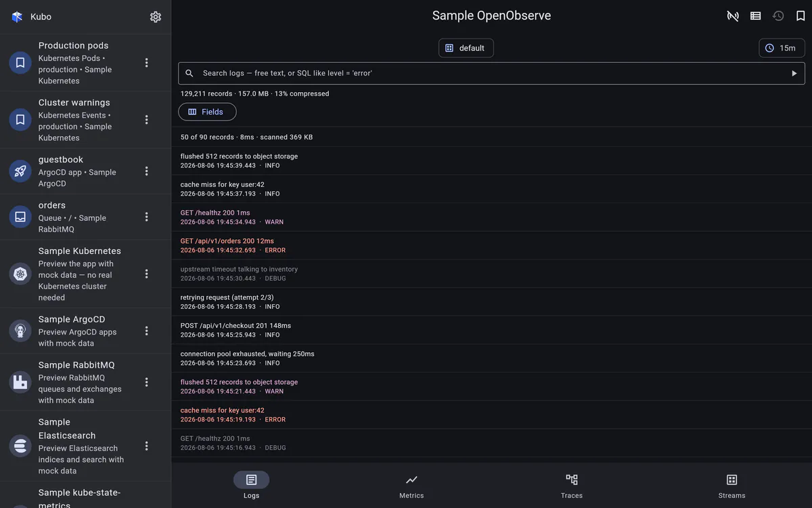Switch to the Logs tab
This screenshot has height=508, width=812.
click(x=251, y=486)
